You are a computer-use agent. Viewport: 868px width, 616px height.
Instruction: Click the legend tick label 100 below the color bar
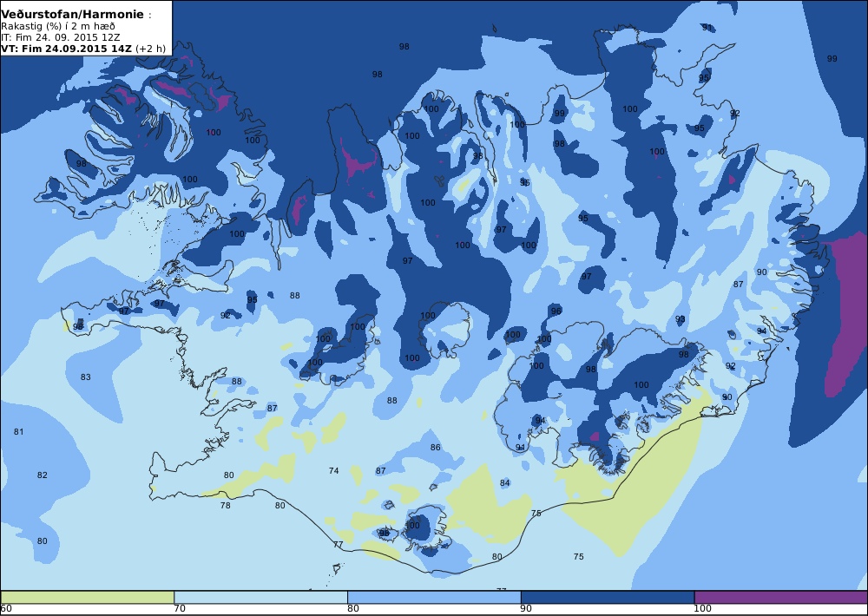click(702, 609)
